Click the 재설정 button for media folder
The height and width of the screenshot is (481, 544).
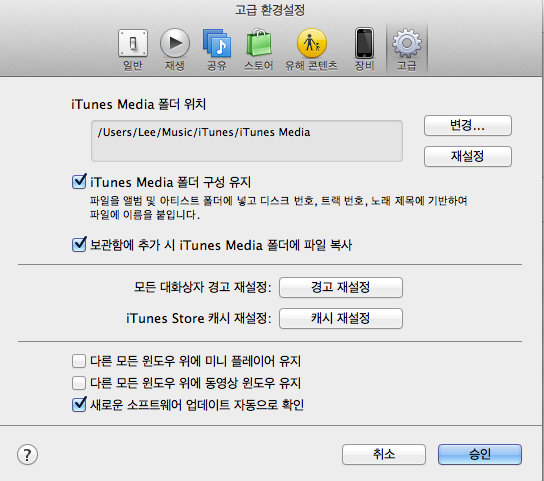[x=468, y=156]
